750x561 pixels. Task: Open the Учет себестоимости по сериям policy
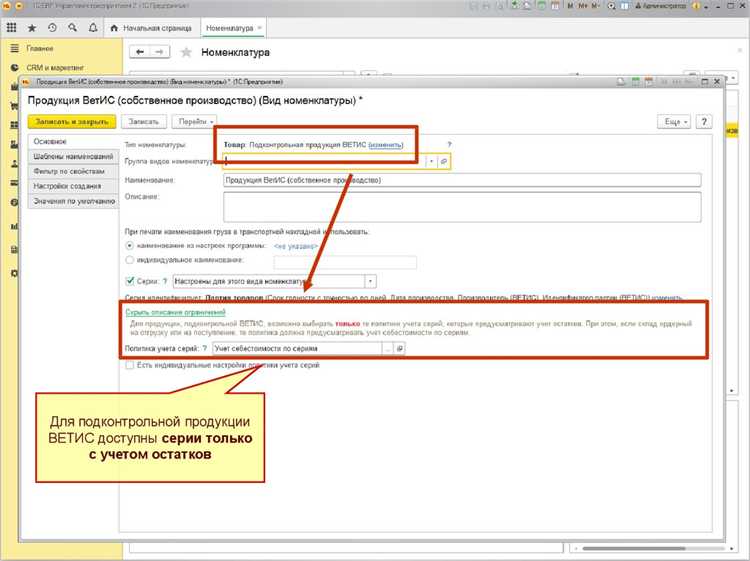pos(400,349)
